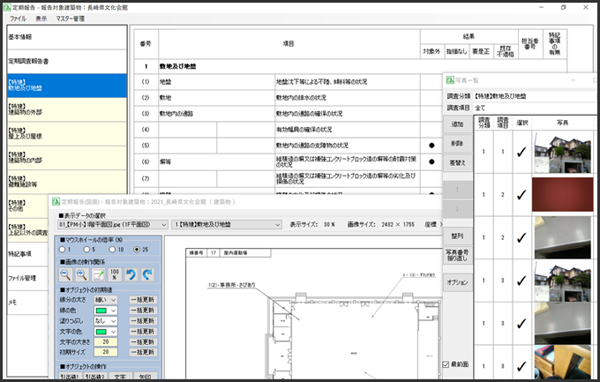Move photo down with ↓ button
This screenshot has width=600, height=382.
point(457,209)
